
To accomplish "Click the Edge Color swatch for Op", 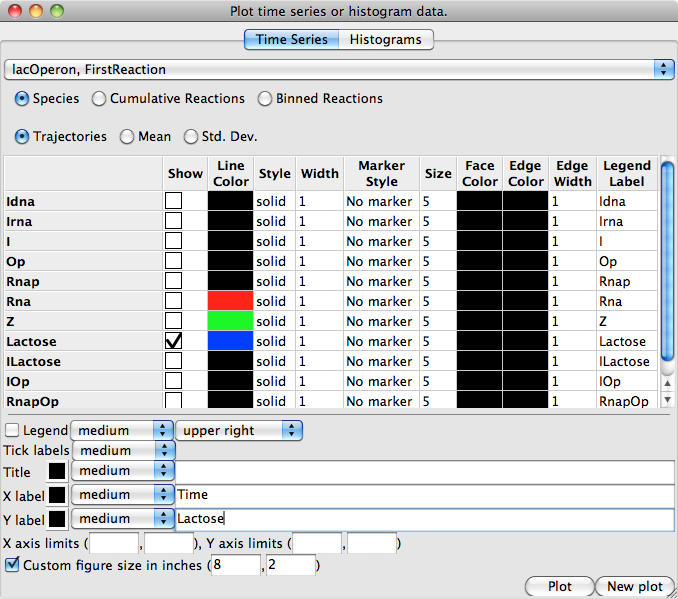I will (525, 261).
